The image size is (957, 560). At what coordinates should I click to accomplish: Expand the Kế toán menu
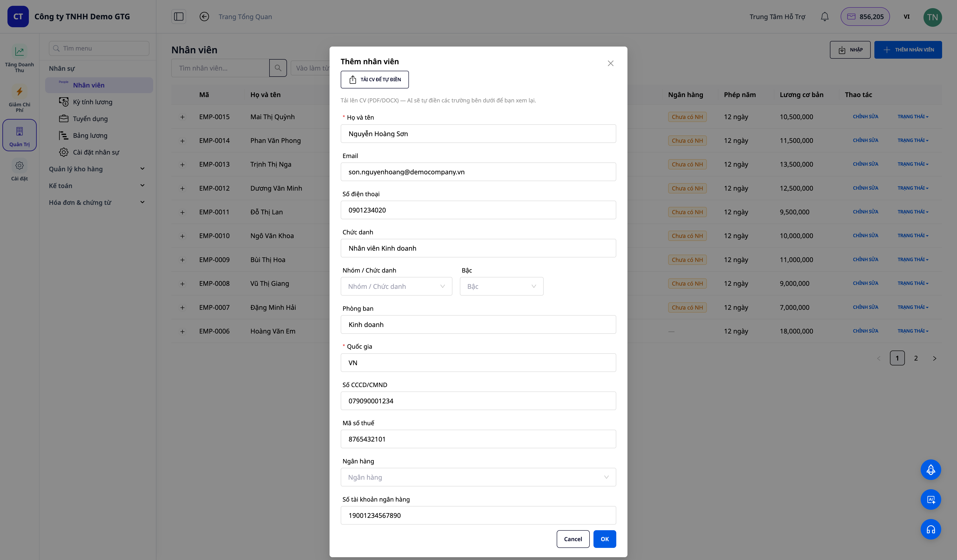click(x=97, y=186)
